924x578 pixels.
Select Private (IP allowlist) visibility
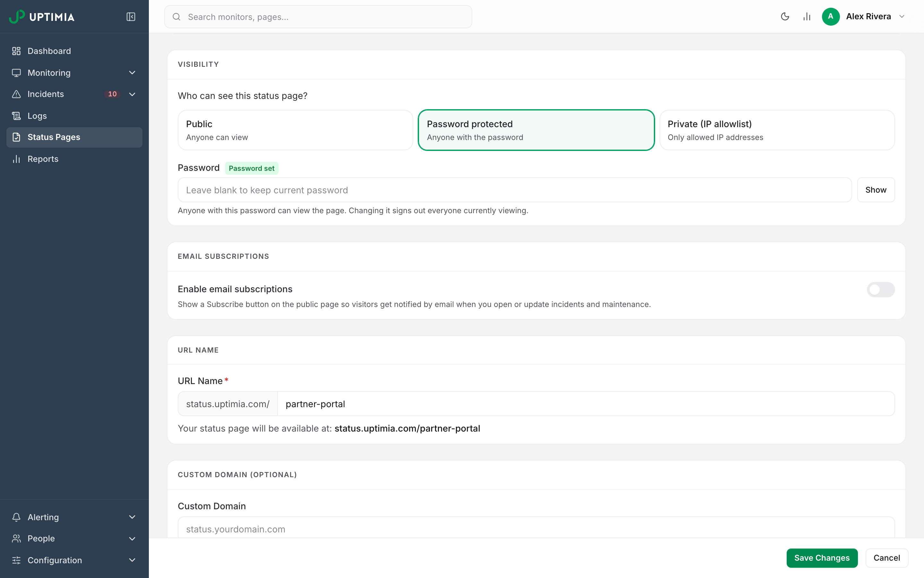(x=777, y=130)
